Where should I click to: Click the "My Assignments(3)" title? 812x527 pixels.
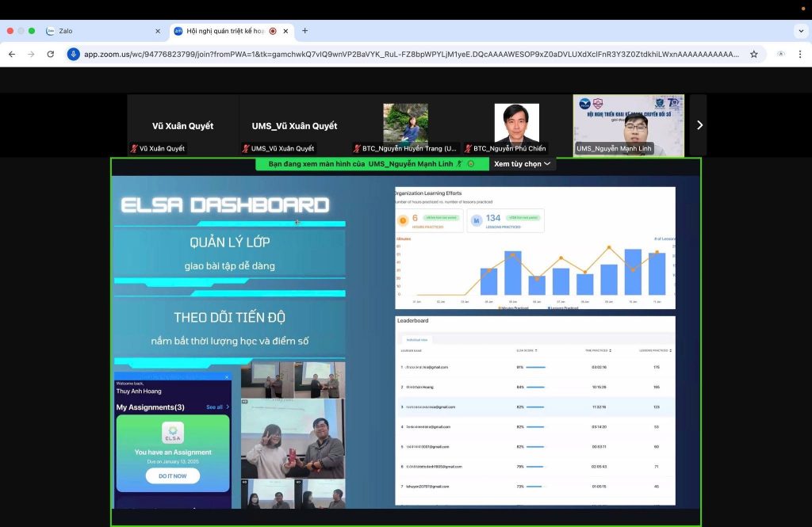point(150,407)
